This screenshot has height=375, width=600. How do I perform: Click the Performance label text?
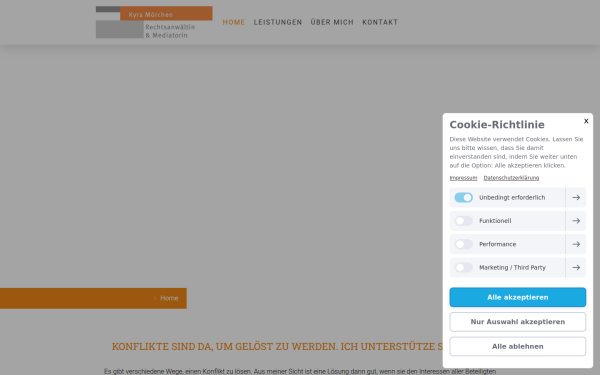click(497, 244)
